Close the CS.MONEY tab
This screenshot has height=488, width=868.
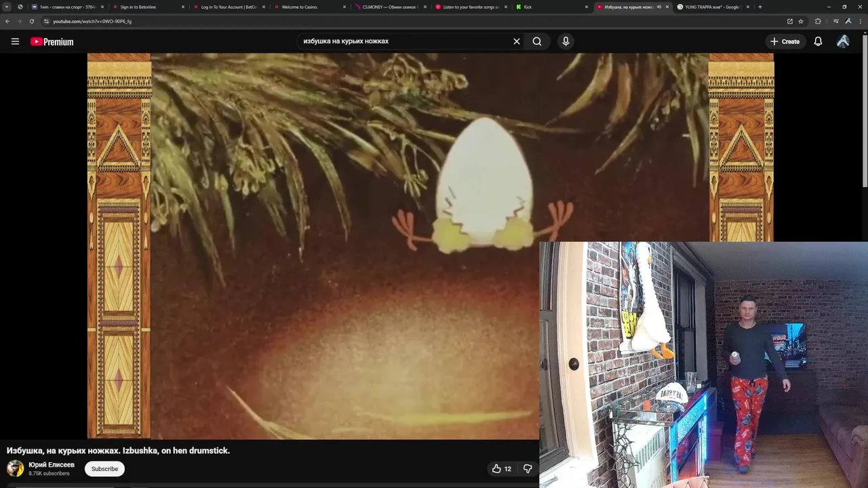[425, 7]
